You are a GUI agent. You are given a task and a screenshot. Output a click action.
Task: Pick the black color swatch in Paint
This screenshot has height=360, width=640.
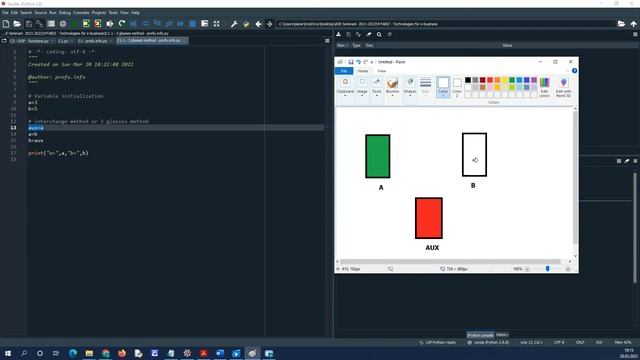point(468,80)
